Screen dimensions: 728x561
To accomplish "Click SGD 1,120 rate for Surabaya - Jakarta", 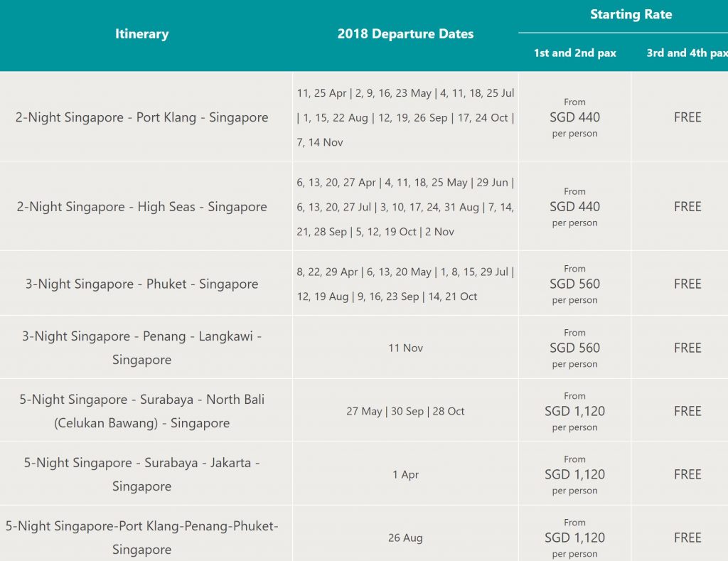I will 574,474.
